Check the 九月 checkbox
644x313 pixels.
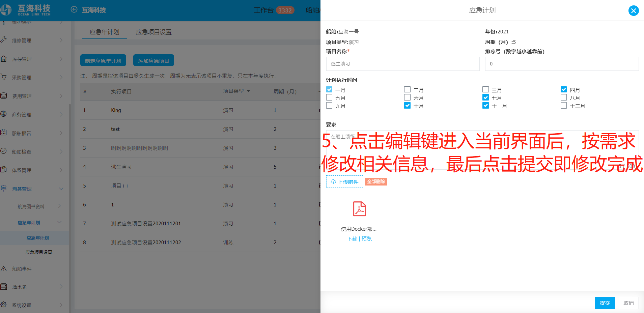point(329,106)
